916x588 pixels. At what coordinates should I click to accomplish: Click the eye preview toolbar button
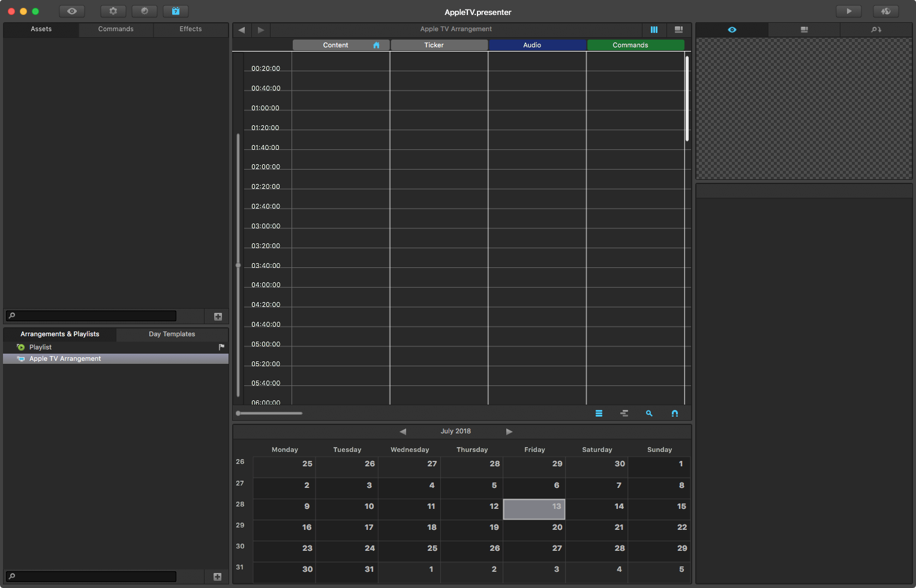[x=72, y=11]
